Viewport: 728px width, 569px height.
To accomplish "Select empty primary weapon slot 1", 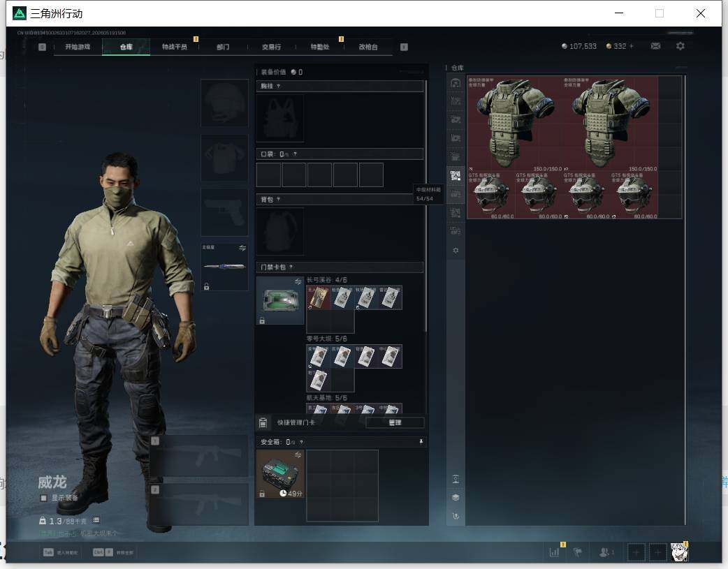I will 199,456.
